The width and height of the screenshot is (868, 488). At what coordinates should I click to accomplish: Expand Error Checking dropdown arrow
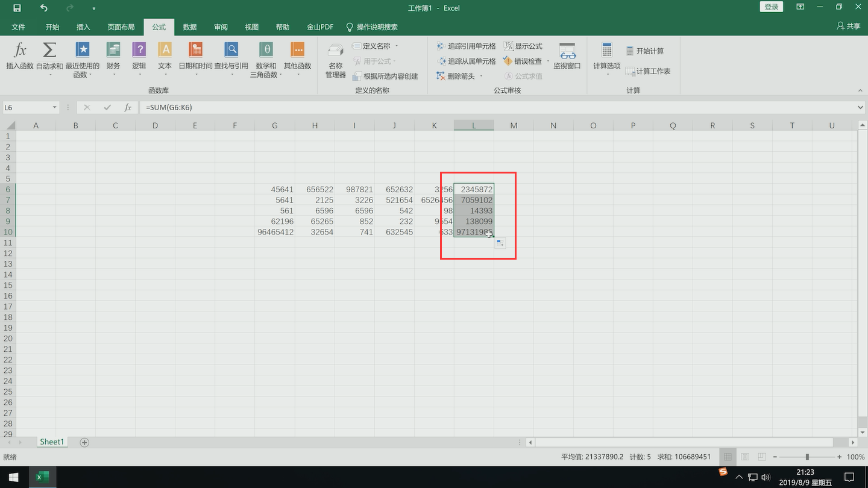[x=547, y=61]
